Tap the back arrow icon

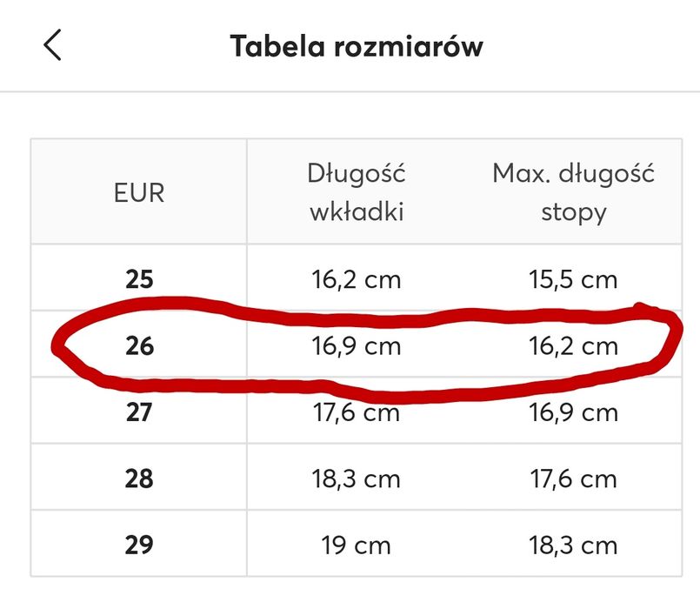tap(53, 45)
